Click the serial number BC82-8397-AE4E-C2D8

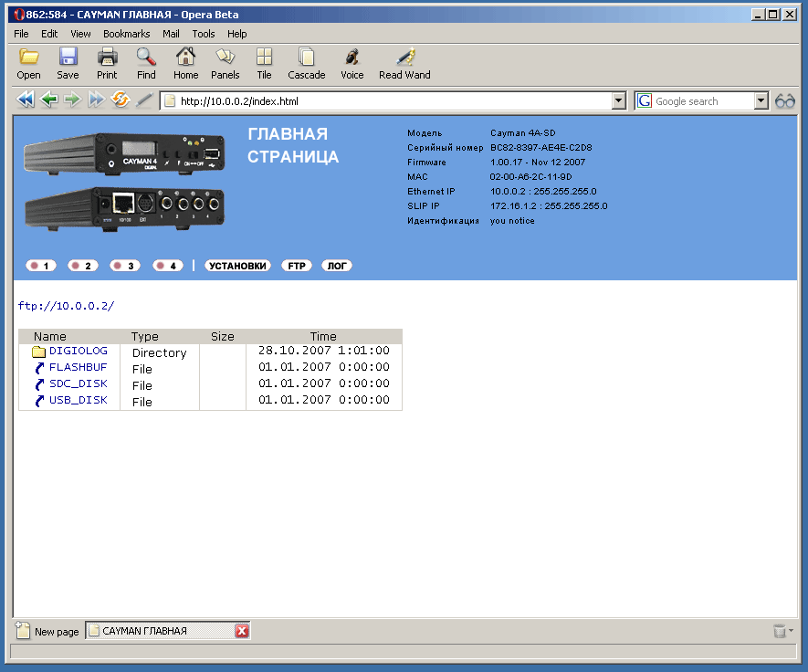[x=541, y=147]
